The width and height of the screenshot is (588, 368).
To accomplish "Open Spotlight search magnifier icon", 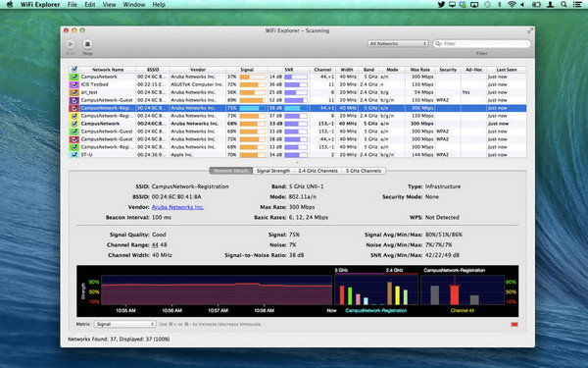I will pos(563,5).
